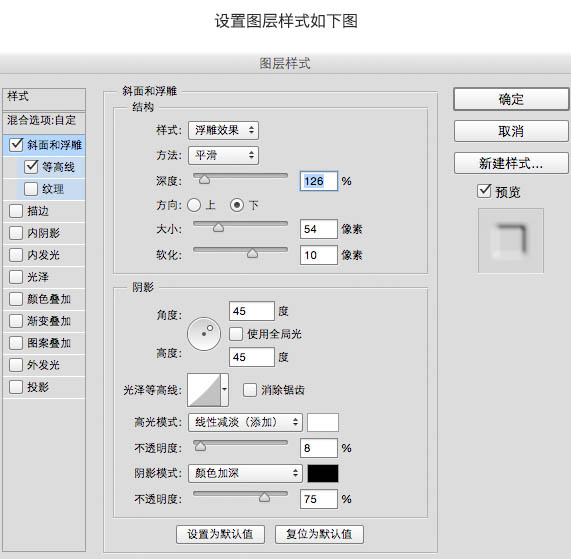
Task: Click the 取消 button
Action: [x=511, y=131]
